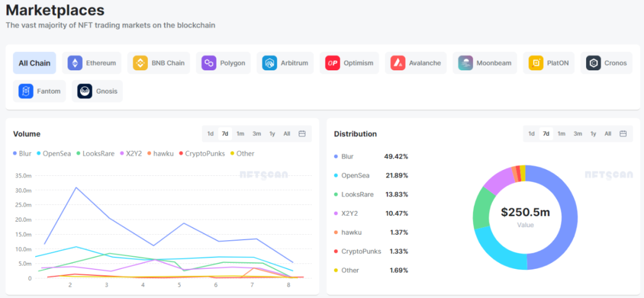Click the Fantom logo icon
Image resolution: width=644 pixels, height=298 pixels.
point(26,91)
